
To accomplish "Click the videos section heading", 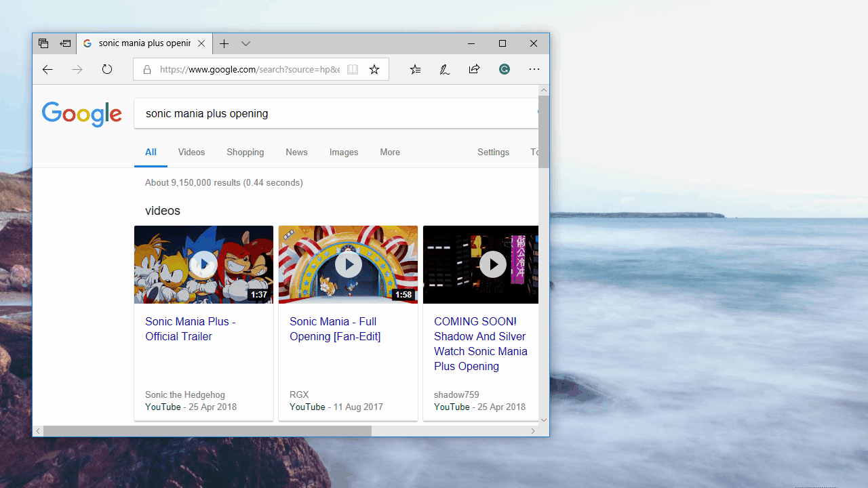I will 163,211.
